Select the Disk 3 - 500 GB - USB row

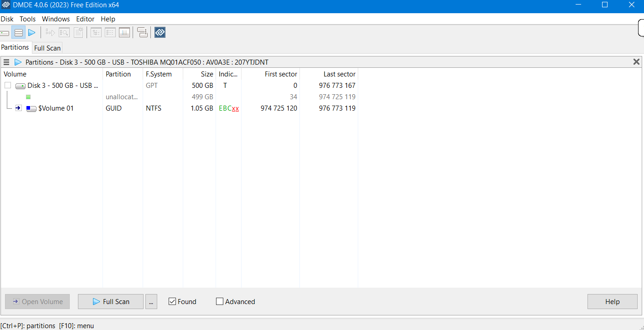coord(179,86)
